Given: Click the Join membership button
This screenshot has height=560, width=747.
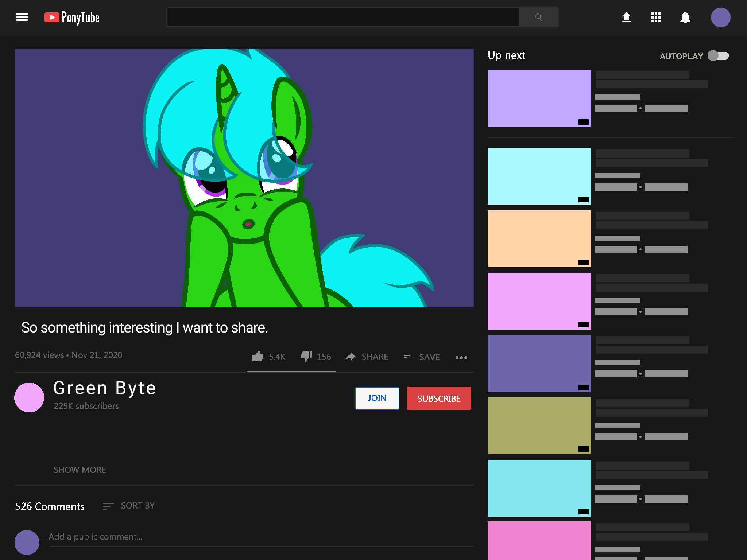Looking at the screenshot, I should pyautogui.click(x=377, y=398).
